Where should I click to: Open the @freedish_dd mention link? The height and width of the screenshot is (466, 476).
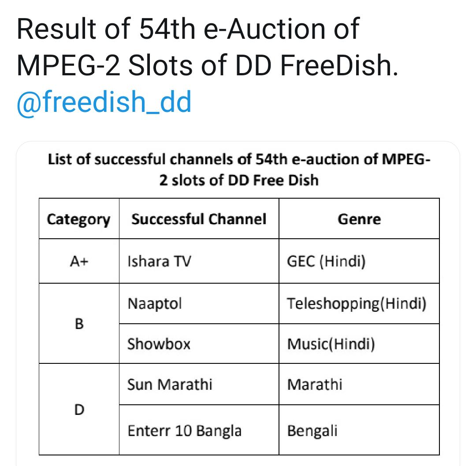[104, 102]
